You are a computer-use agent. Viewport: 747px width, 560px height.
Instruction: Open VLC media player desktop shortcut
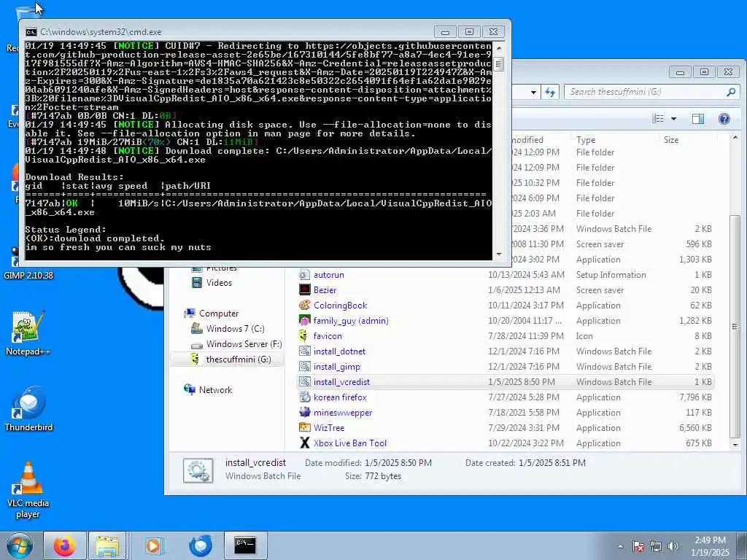[28, 489]
